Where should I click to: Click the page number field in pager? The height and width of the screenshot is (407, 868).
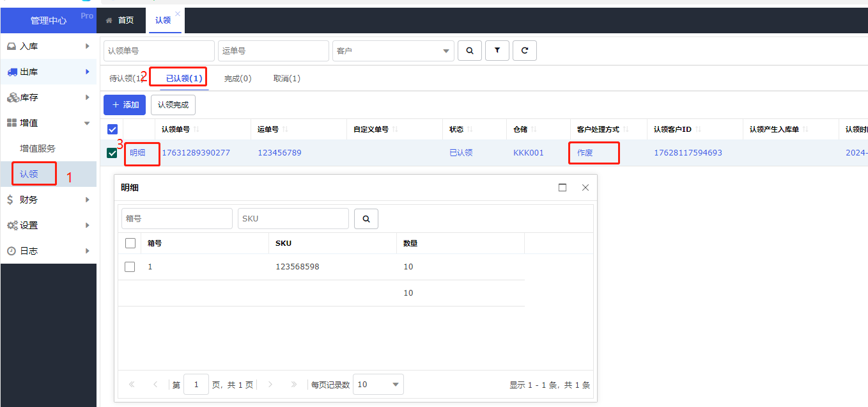pos(196,385)
